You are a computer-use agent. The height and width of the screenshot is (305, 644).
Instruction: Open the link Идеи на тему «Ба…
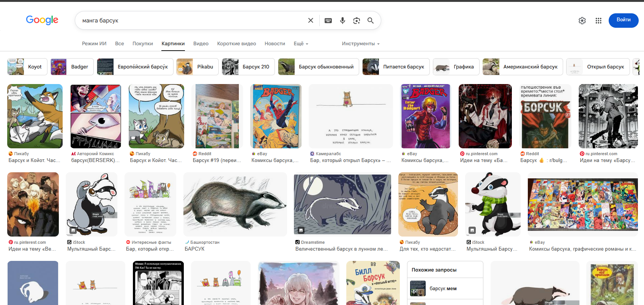click(484, 160)
